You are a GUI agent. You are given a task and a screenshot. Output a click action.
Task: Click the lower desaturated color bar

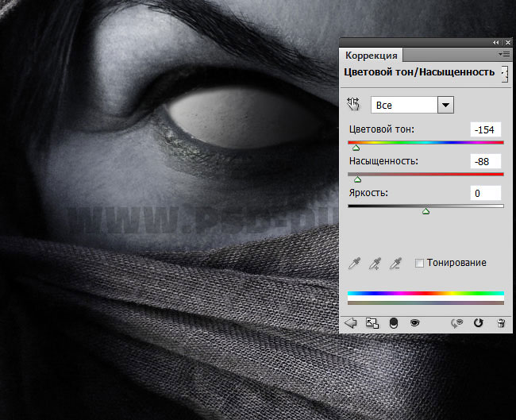426,302
